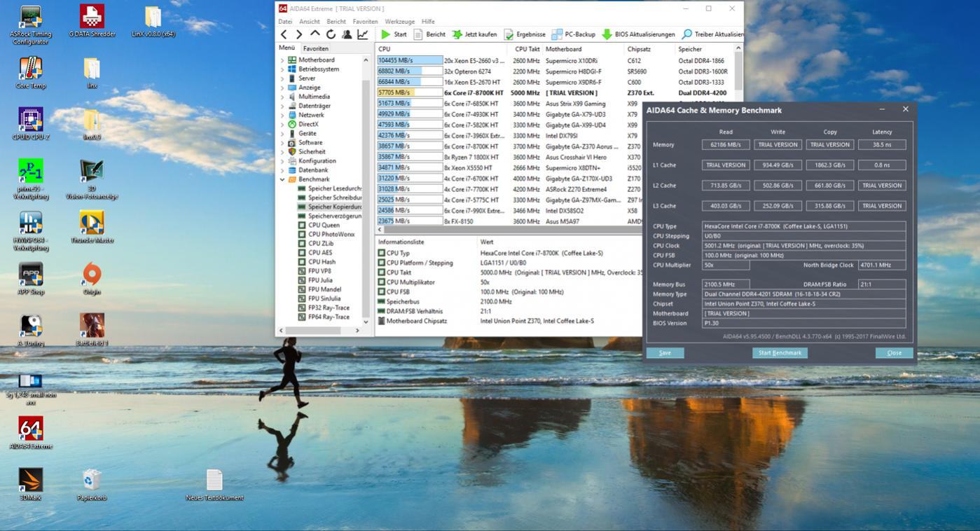Open the Bericht report toolbar button

coord(429,34)
